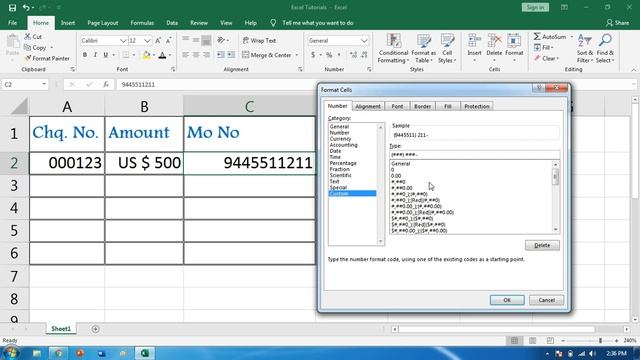Open the General number format dropdown
The image size is (640, 360).
click(364, 41)
